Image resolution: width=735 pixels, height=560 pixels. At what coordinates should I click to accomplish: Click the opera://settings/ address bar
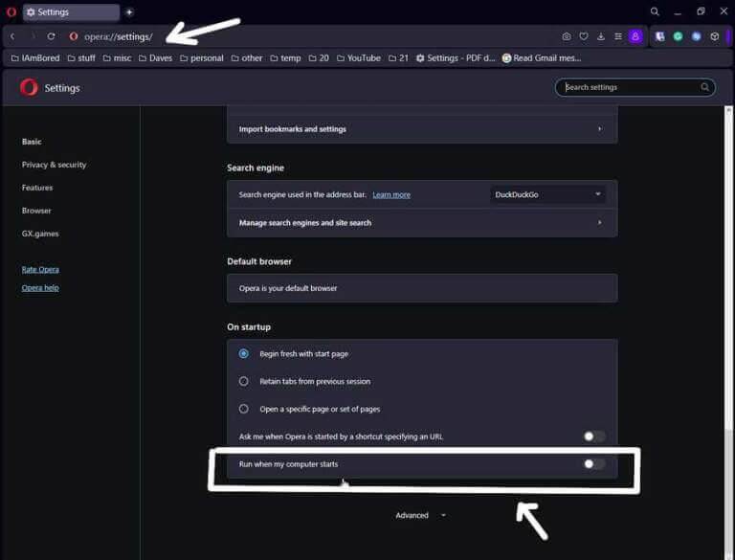pyautogui.click(x=118, y=36)
